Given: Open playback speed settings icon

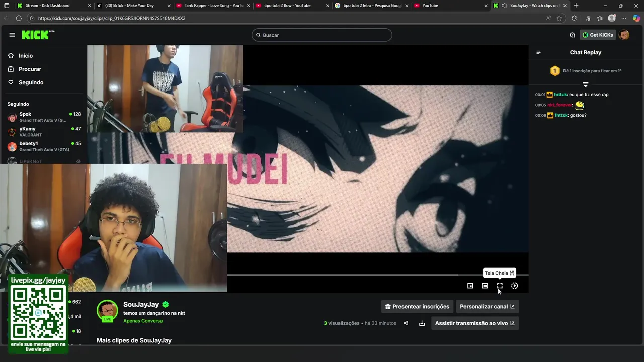Looking at the screenshot, I should pyautogui.click(x=514, y=286).
